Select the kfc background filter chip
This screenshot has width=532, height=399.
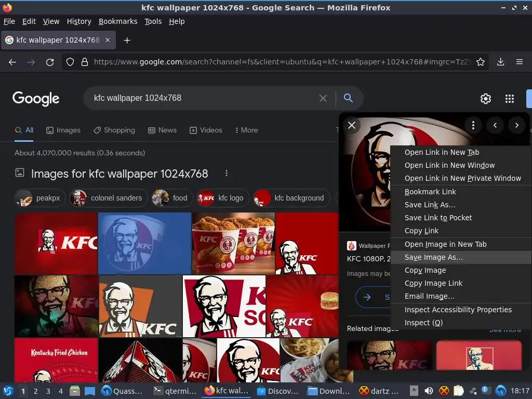[291, 198]
